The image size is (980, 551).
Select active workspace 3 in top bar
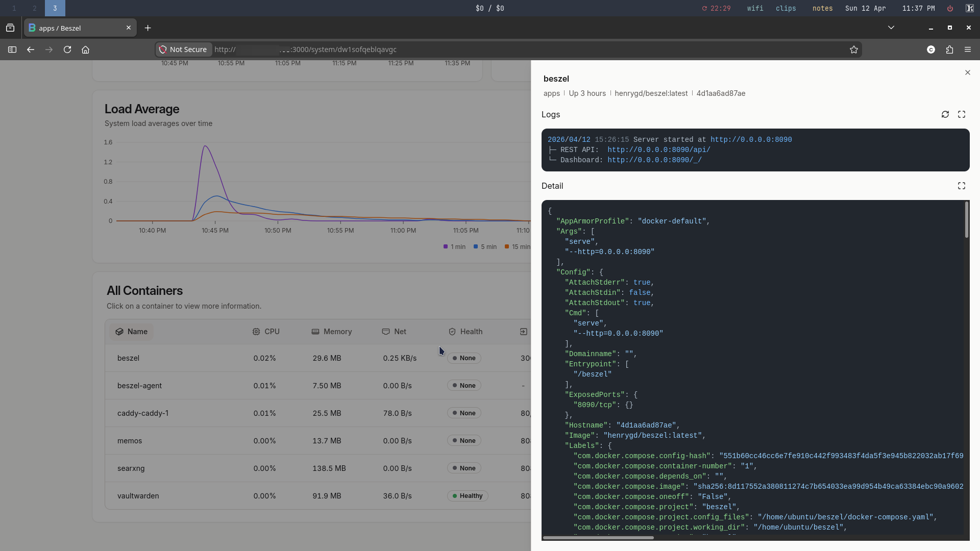[x=55, y=8]
